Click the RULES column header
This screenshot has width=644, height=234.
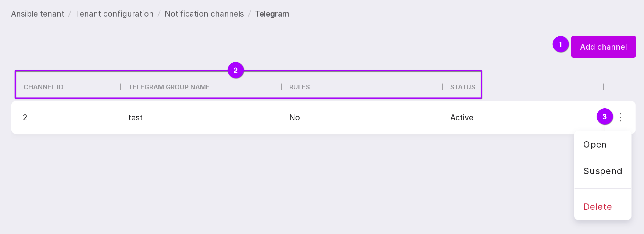(299, 87)
